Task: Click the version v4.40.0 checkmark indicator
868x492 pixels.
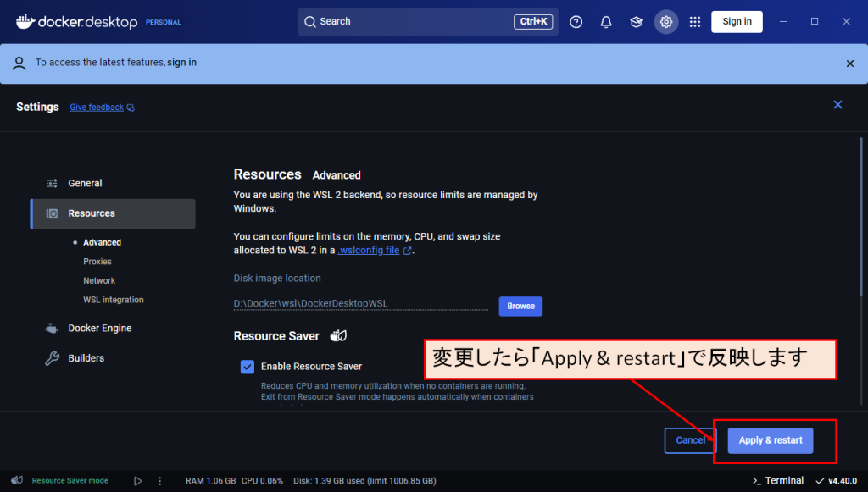Action: [x=836, y=481]
